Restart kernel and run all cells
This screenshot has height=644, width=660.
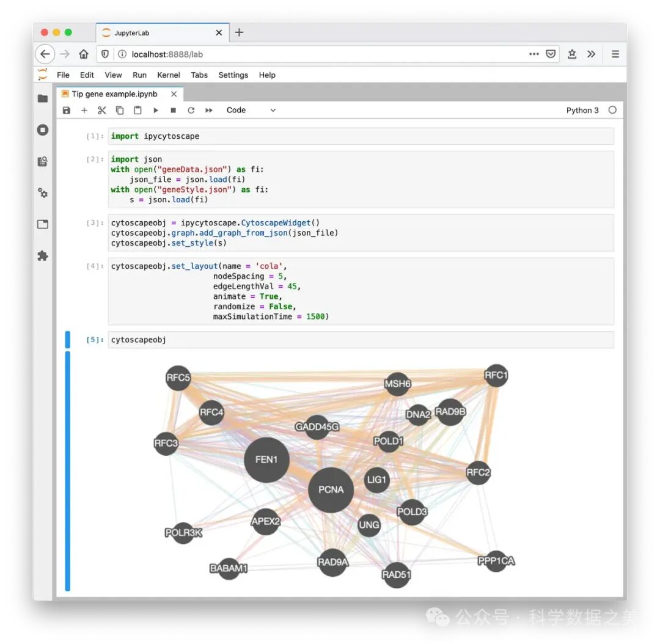209,111
